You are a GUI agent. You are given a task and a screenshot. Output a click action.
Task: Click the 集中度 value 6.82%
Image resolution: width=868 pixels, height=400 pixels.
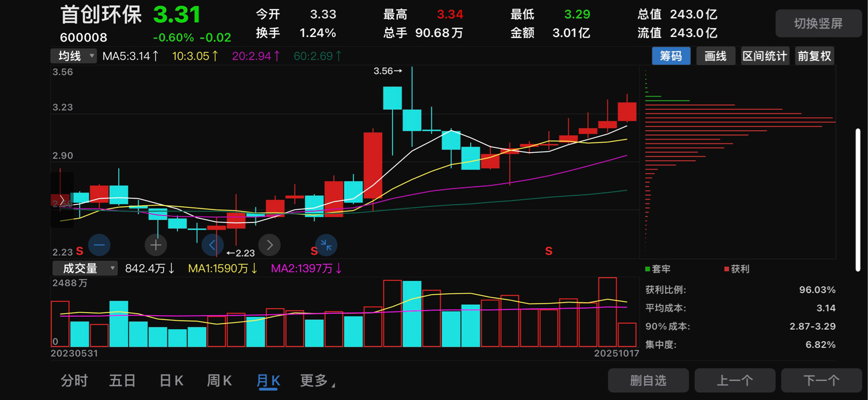click(x=820, y=344)
